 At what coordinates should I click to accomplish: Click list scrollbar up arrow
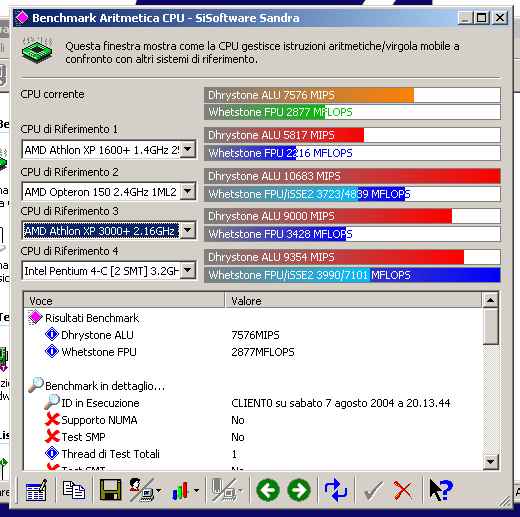click(x=490, y=300)
